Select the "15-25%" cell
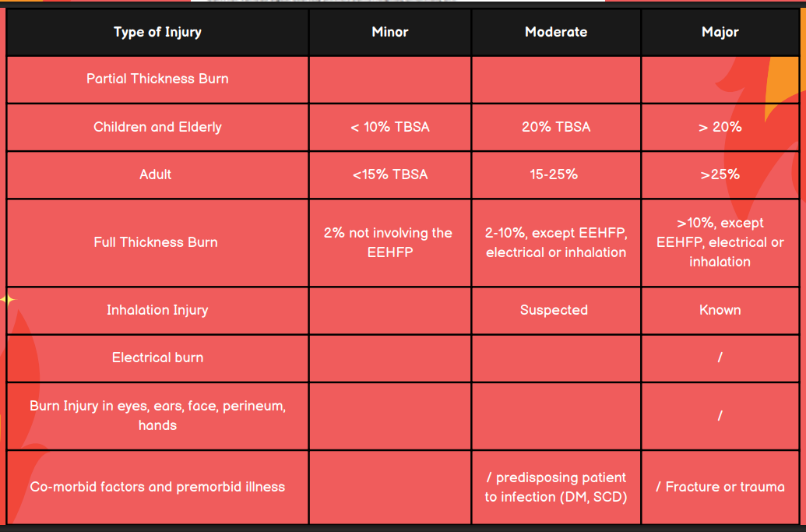Screen dimensions: 806x532 coord(554,174)
